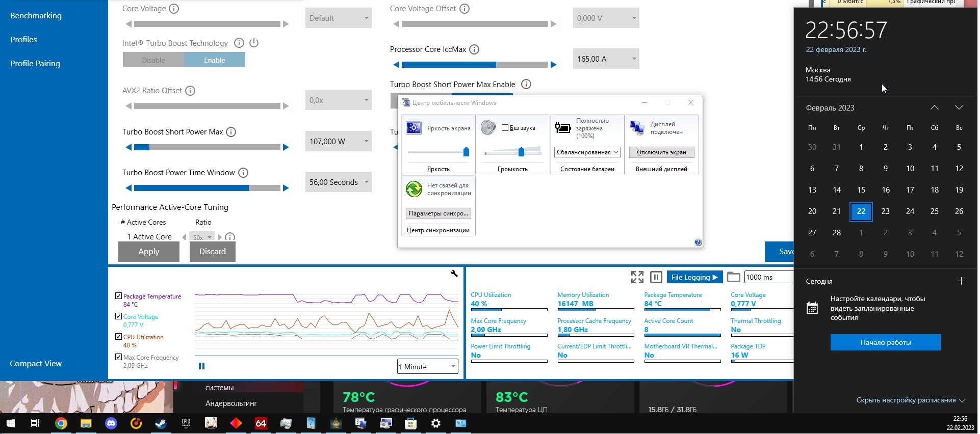Image resolution: width=980 pixels, height=434 pixels.
Task: Open the graph time range dropdown (1 Minute)
Action: [x=427, y=367]
